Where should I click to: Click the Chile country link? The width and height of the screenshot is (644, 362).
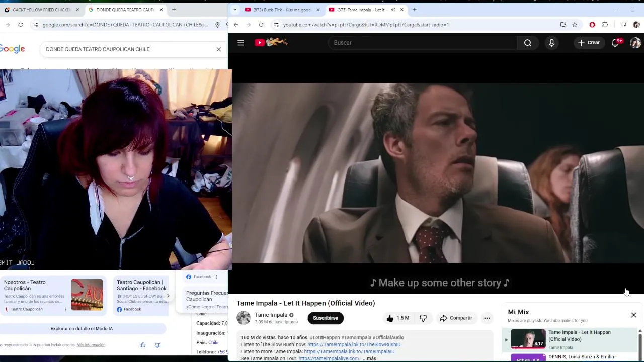pos(213,342)
